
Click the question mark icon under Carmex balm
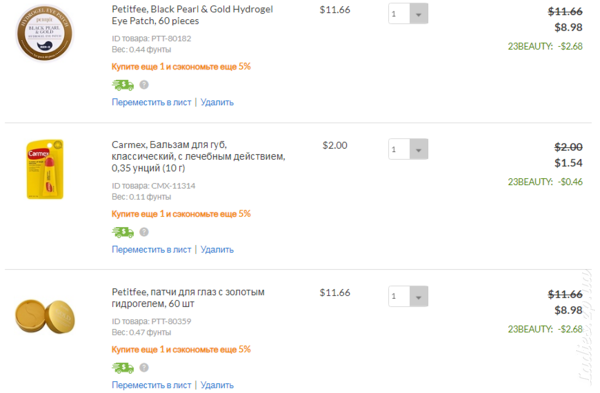[144, 232]
